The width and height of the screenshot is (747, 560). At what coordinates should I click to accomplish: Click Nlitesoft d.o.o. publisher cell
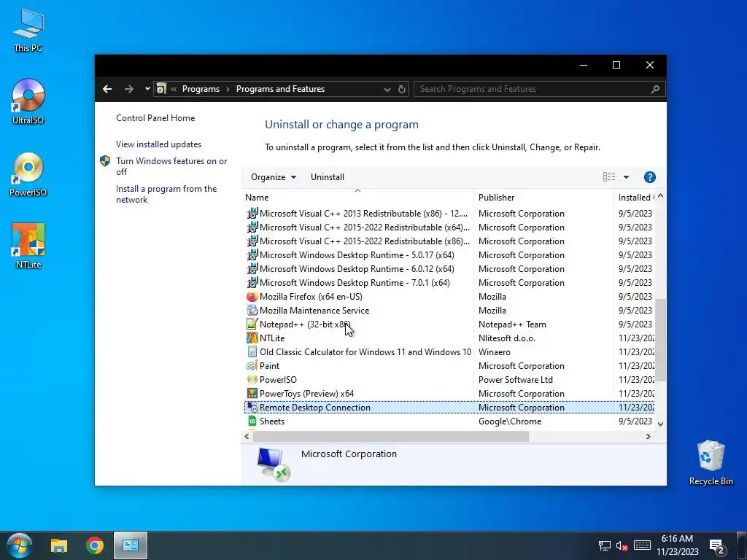[x=507, y=338]
